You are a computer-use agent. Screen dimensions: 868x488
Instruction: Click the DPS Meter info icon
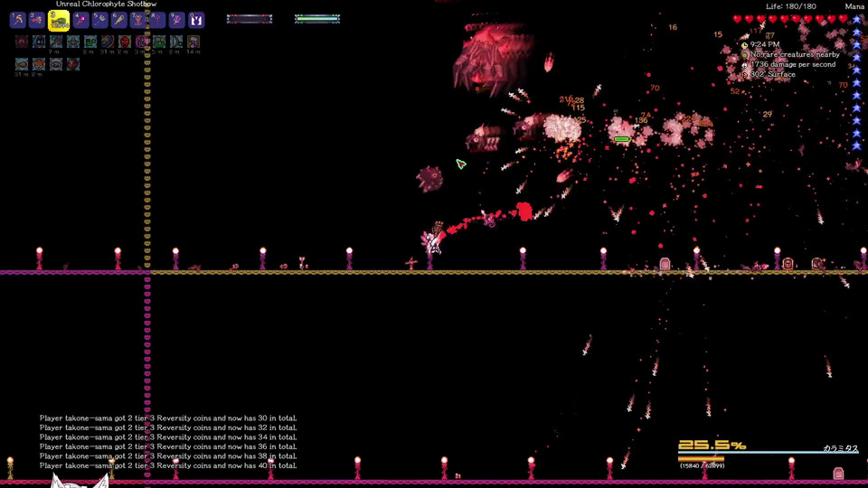coord(744,65)
